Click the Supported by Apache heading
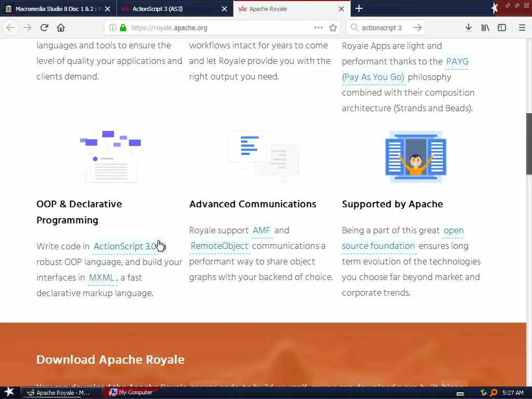The height and width of the screenshot is (399, 532). tap(392, 204)
